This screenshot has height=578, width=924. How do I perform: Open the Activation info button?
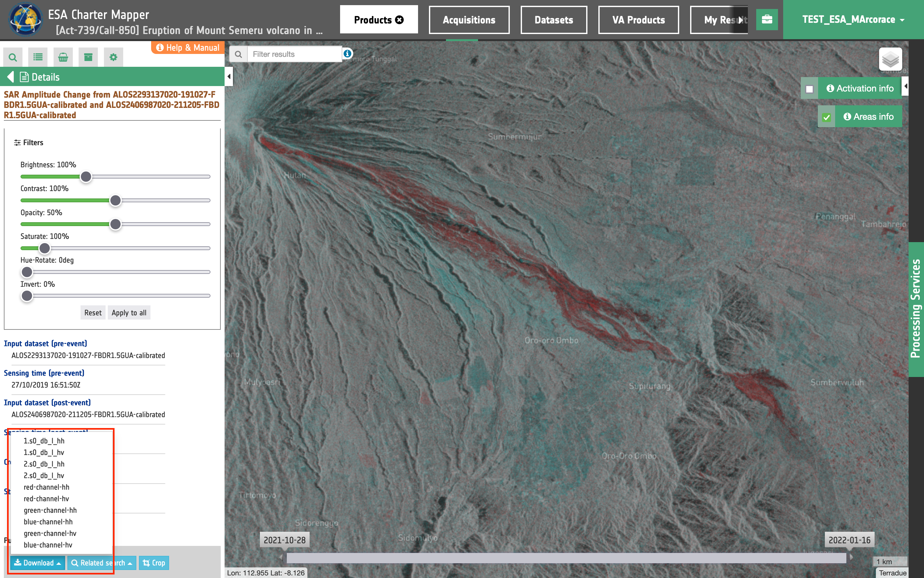860,88
